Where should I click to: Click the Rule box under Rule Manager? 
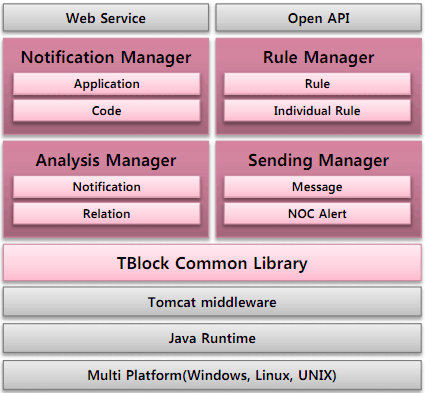pos(317,84)
